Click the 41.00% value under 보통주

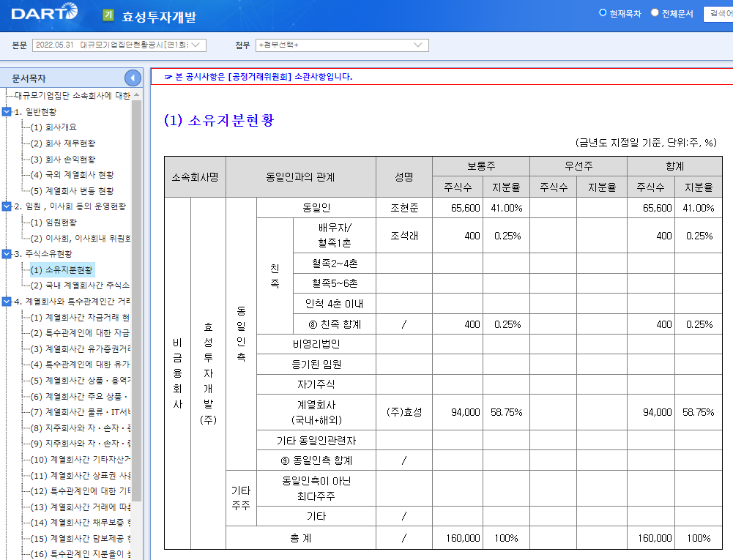tap(506, 208)
